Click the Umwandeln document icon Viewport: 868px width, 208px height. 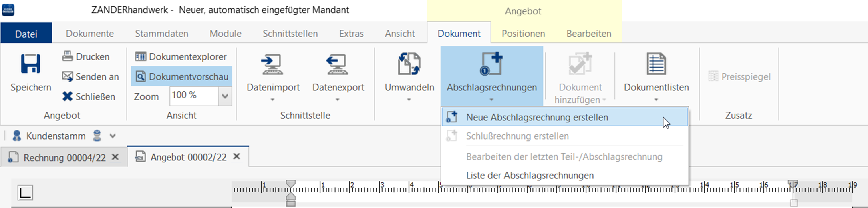point(409,64)
